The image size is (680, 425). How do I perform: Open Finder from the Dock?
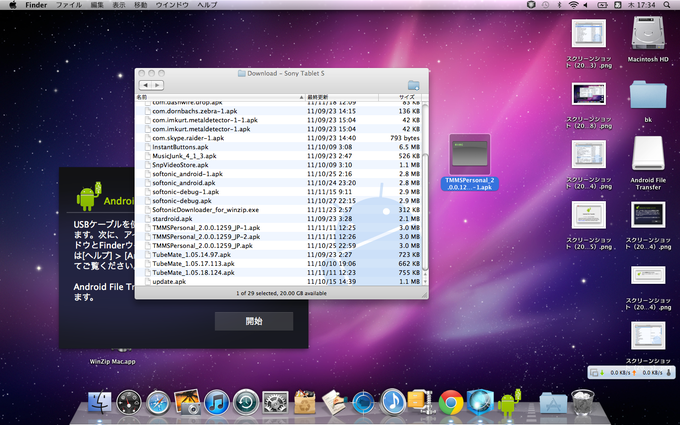99,402
